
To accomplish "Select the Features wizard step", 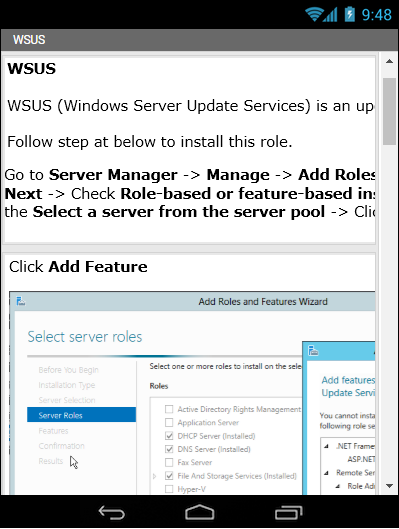I will pyautogui.click(x=53, y=431).
